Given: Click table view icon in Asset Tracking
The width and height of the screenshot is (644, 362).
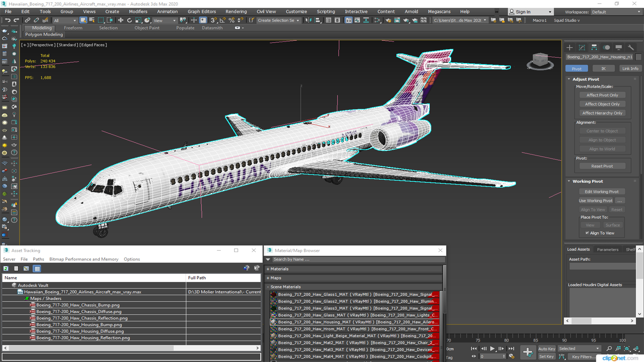Looking at the screenshot, I should pos(37,268).
